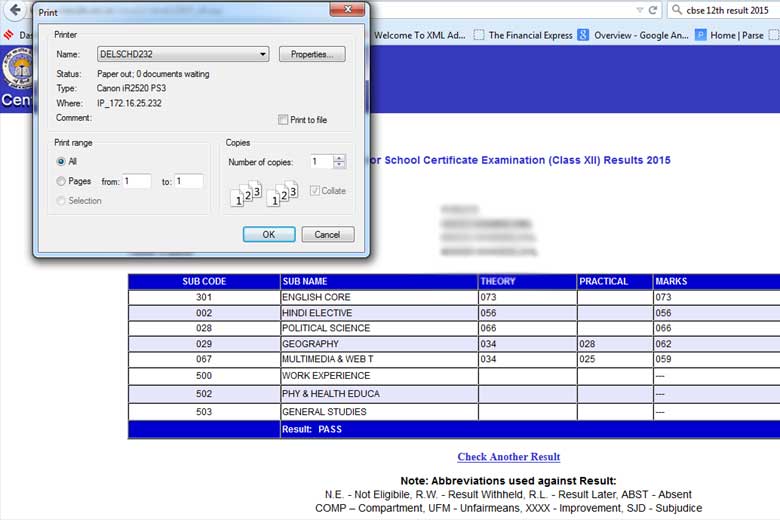Follow the Check Another Result link
The height and width of the screenshot is (520, 780).
coord(508,457)
